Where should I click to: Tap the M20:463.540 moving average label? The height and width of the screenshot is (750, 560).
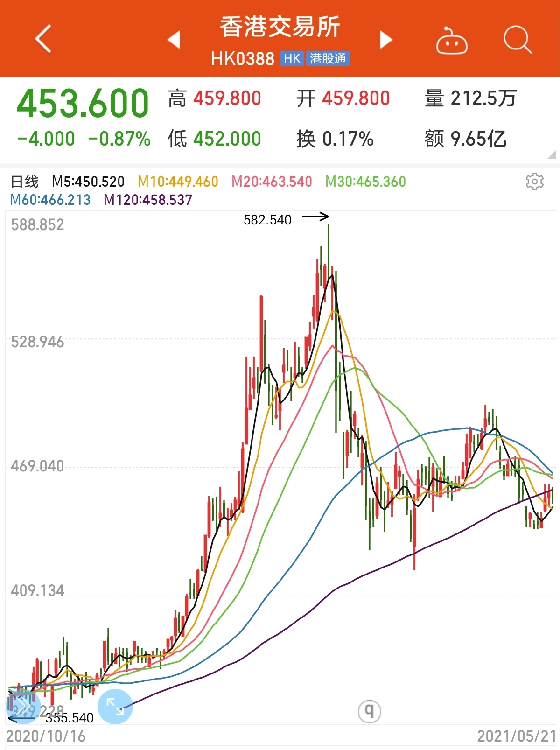272,182
